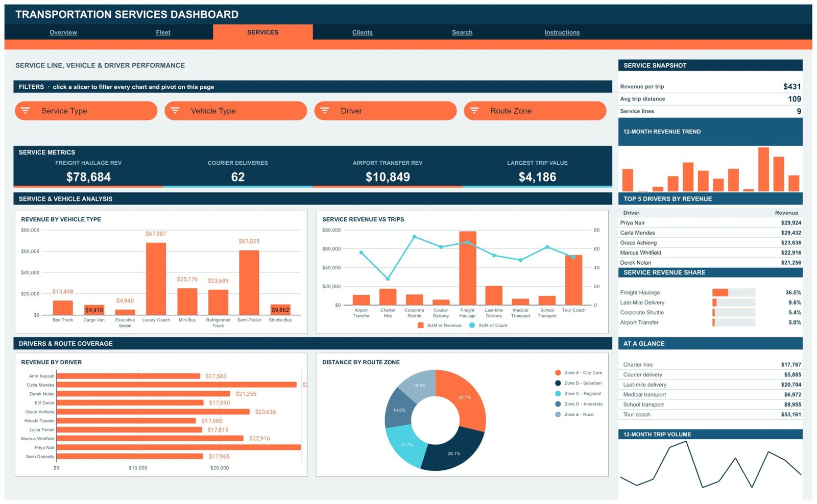Click the Freight Haulage revenue share bar
The image size is (817, 504).
[720, 293]
